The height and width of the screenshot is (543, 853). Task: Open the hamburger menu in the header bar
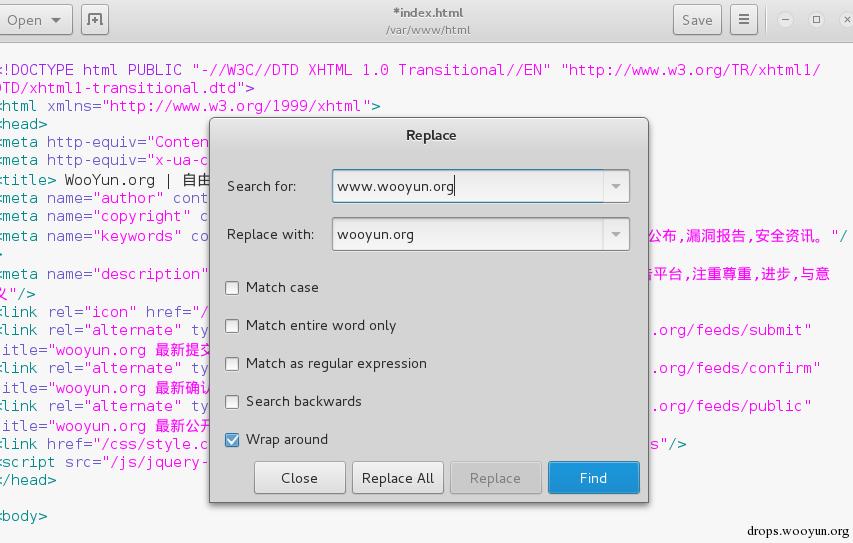[x=743, y=20]
